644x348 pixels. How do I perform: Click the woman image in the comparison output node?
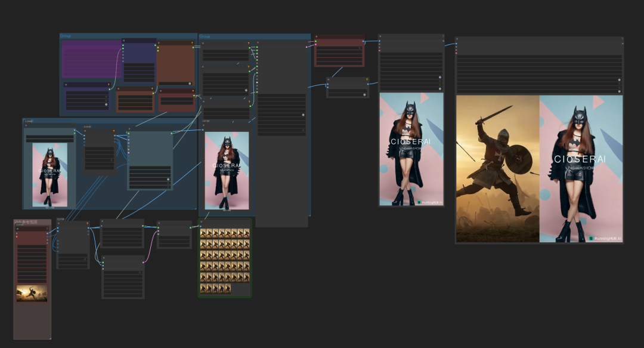581,169
